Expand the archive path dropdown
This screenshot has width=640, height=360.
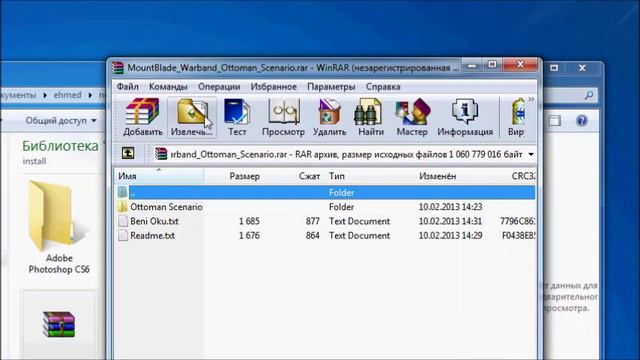(x=531, y=154)
